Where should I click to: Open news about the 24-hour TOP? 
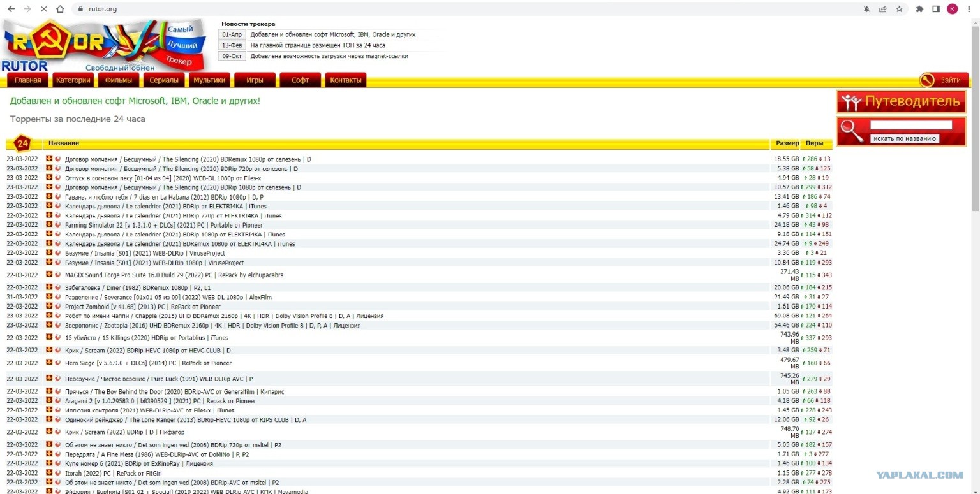coord(317,45)
